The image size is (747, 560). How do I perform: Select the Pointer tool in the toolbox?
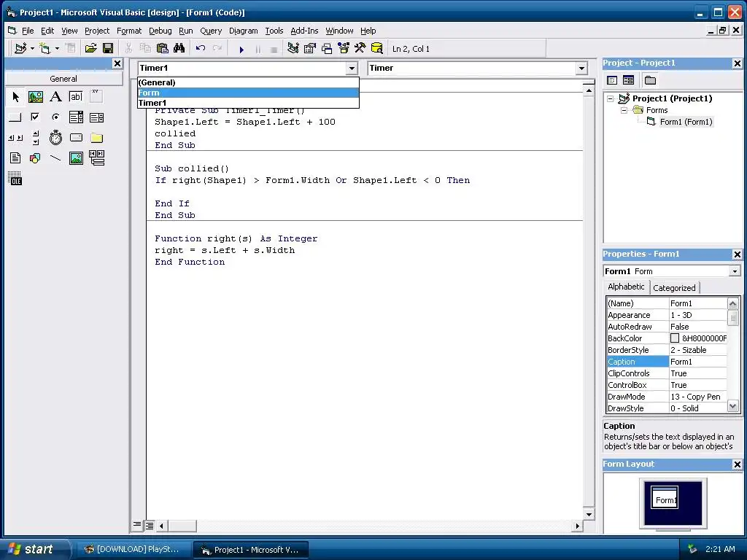15,97
